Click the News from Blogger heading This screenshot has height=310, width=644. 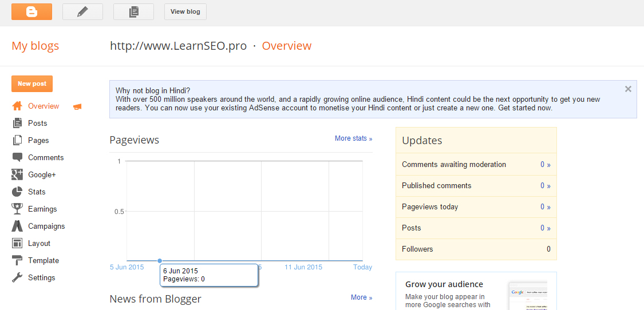click(x=155, y=299)
